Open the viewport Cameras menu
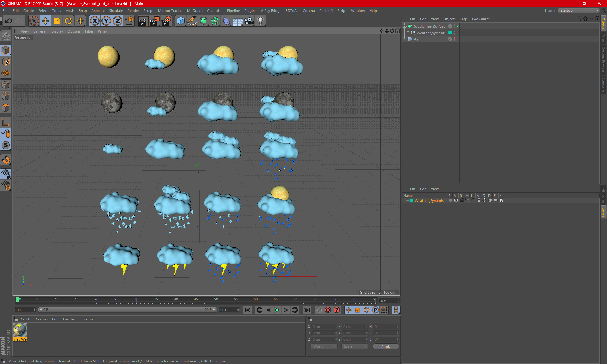607x364 pixels. pos(40,31)
